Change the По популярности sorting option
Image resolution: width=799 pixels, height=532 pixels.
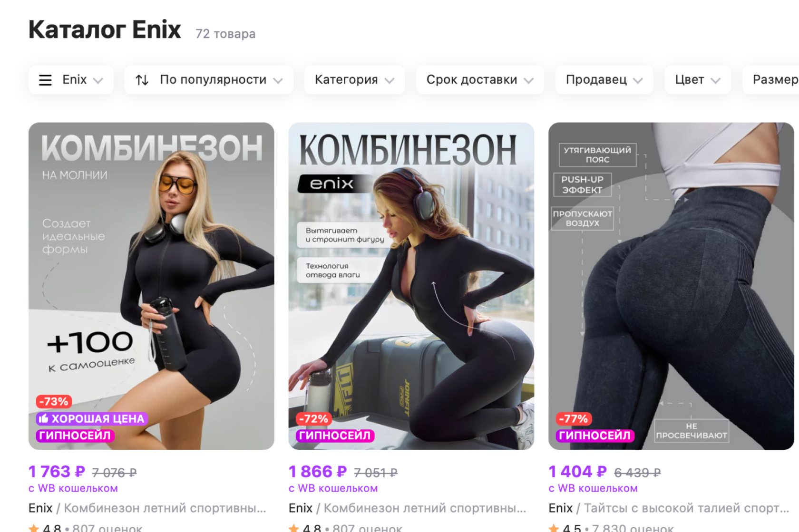[209, 80]
